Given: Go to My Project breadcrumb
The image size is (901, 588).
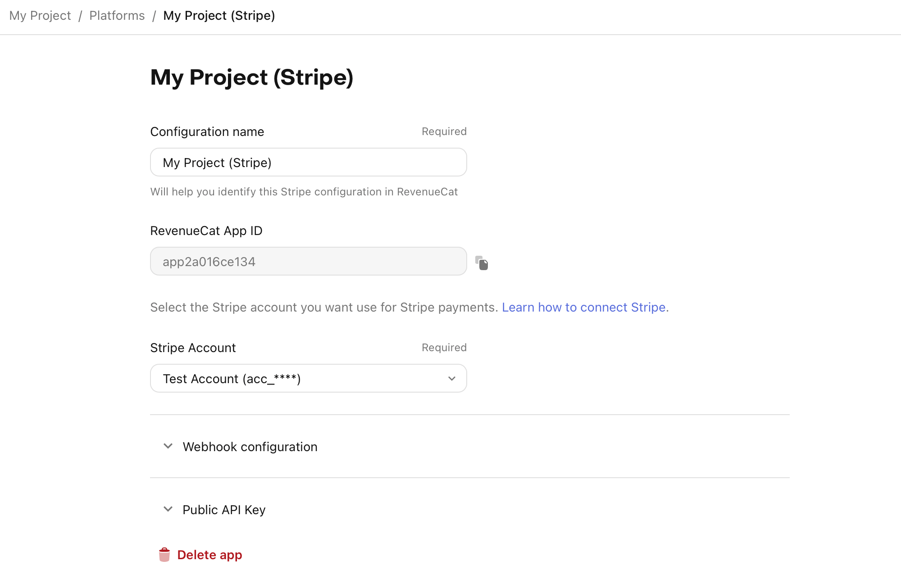Looking at the screenshot, I should pyautogui.click(x=40, y=16).
